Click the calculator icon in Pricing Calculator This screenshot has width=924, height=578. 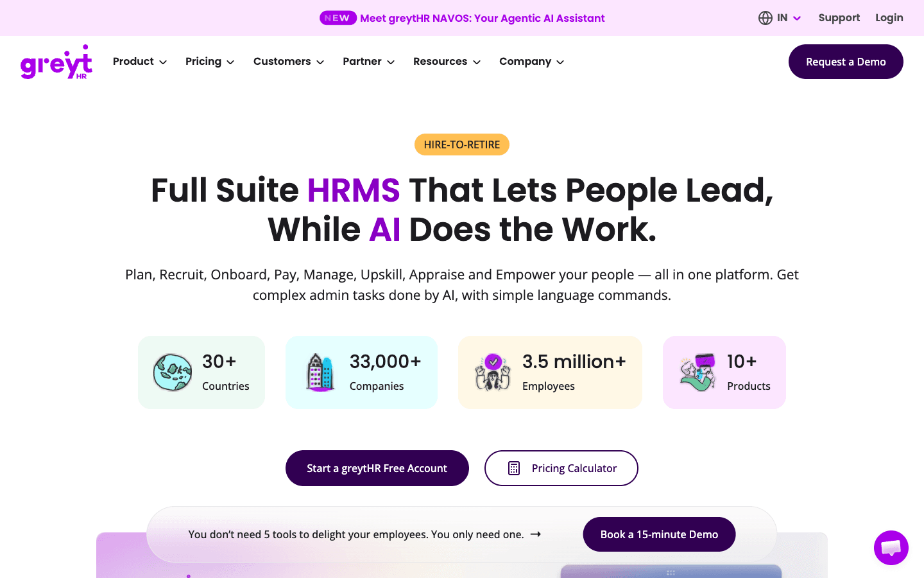tap(514, 468)
